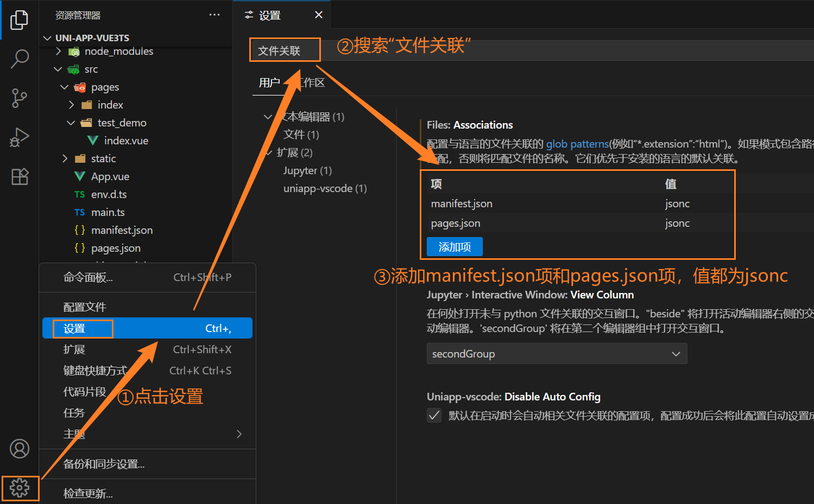Viewport: 814px width, 504px height.
Task: Open the Manage gear icon at bottom left
Action: [x=20, y=488]
